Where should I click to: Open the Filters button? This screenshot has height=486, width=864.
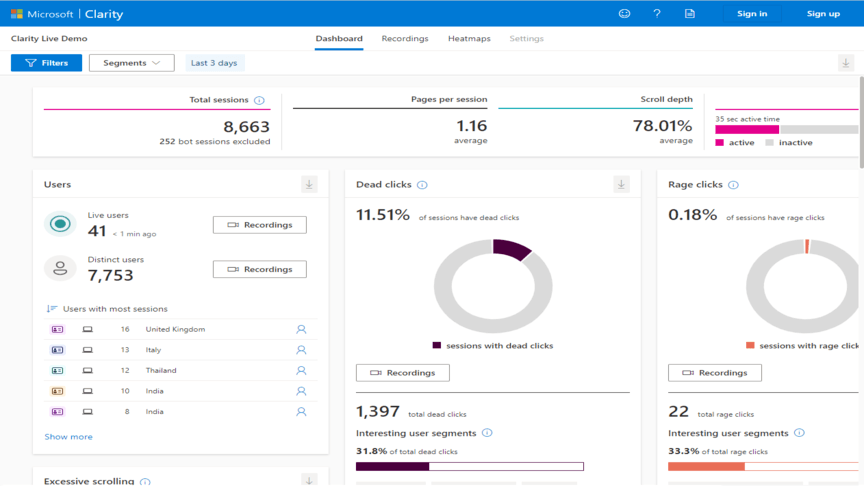(x=46, y=63)
